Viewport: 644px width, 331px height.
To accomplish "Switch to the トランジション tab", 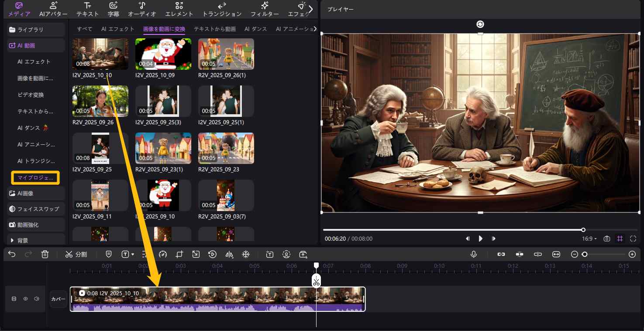I will click(222, 9).
